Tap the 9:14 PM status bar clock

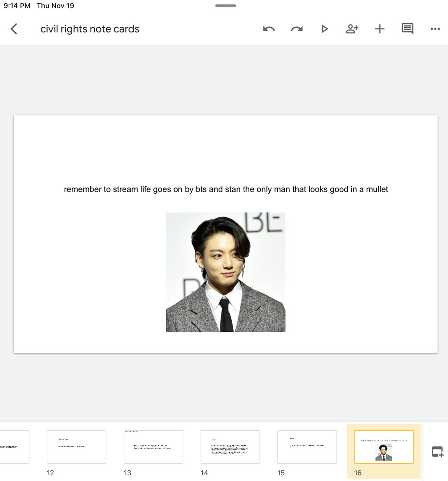click(x=17, y=5)
